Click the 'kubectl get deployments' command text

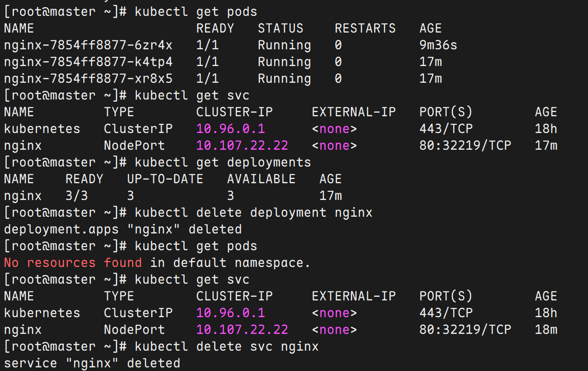[x=223, y=162]
